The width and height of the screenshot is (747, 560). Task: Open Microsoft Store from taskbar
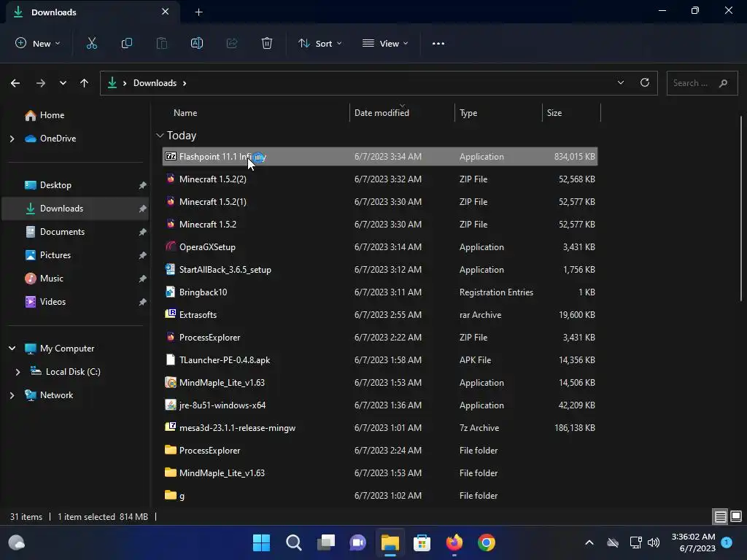(x=422, y=542)
